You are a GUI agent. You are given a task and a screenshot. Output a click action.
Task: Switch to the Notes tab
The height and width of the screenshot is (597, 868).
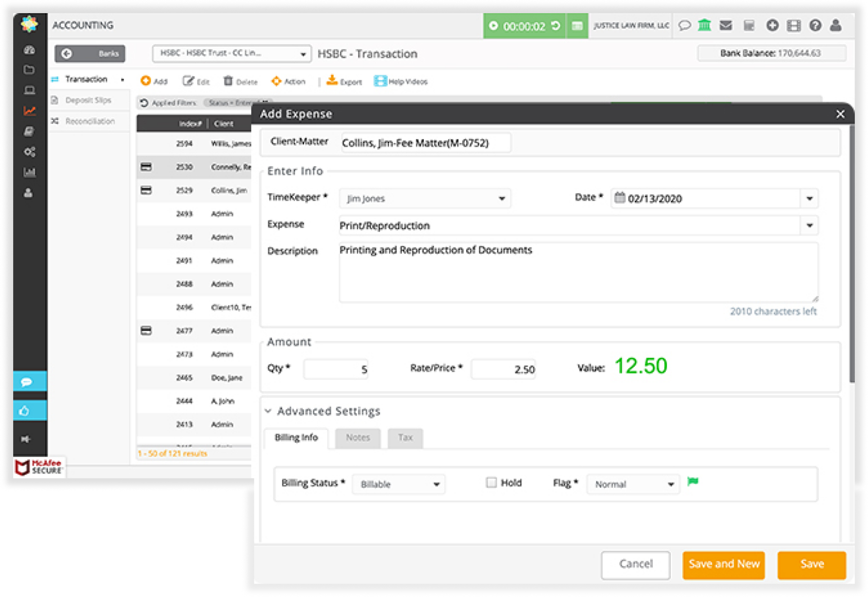click(358, 438)
